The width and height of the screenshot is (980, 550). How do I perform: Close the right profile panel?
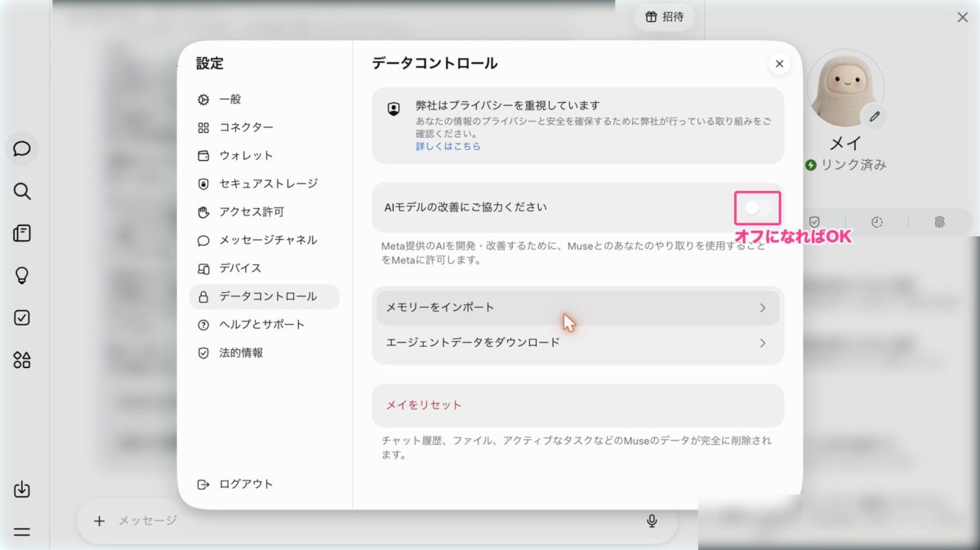[963, 17]
